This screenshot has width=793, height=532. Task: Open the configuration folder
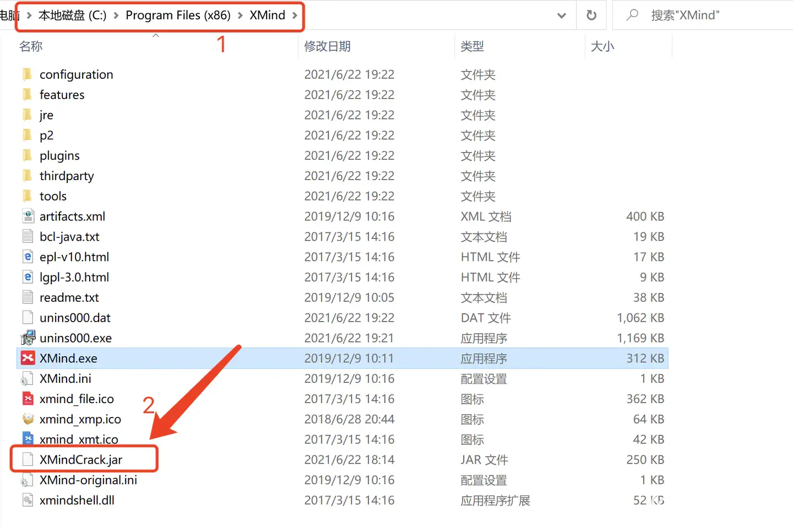[76, 75]
